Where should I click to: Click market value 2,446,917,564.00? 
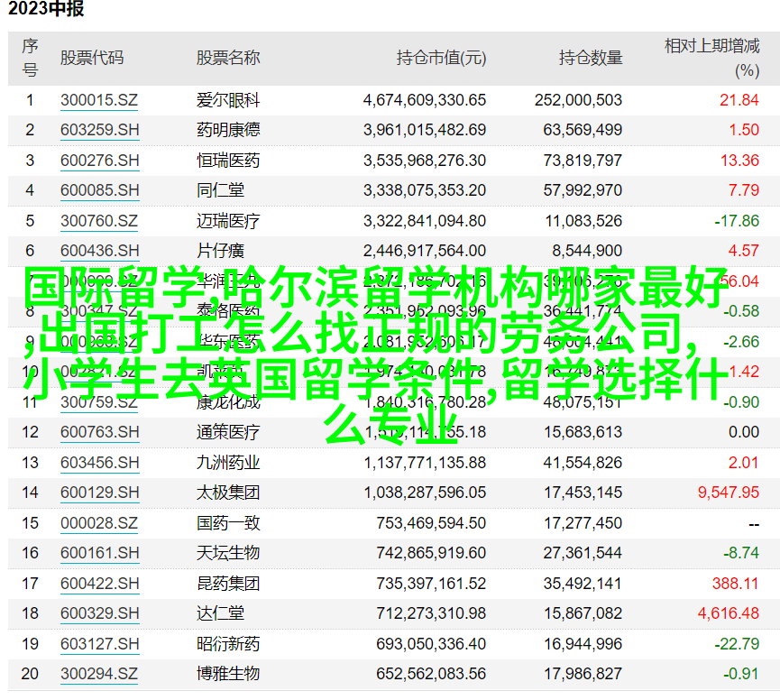point(425,251)
